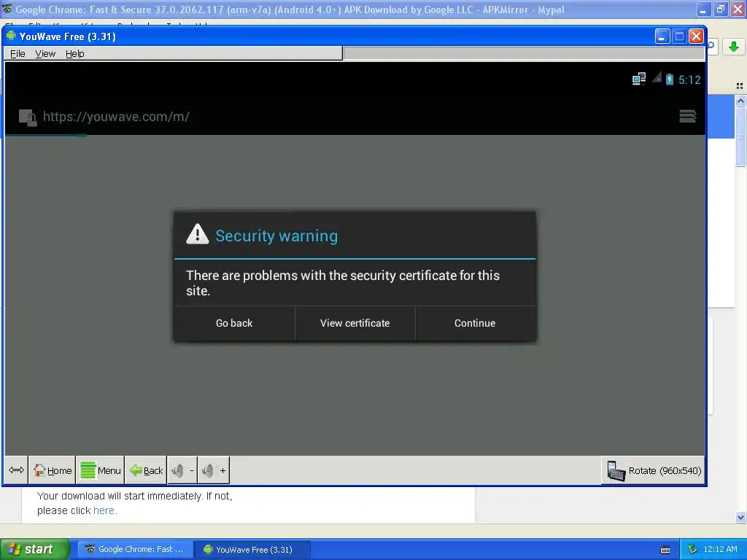
Task: Click the keyboard icon in the taskbar
Action: tap(665, 550)
